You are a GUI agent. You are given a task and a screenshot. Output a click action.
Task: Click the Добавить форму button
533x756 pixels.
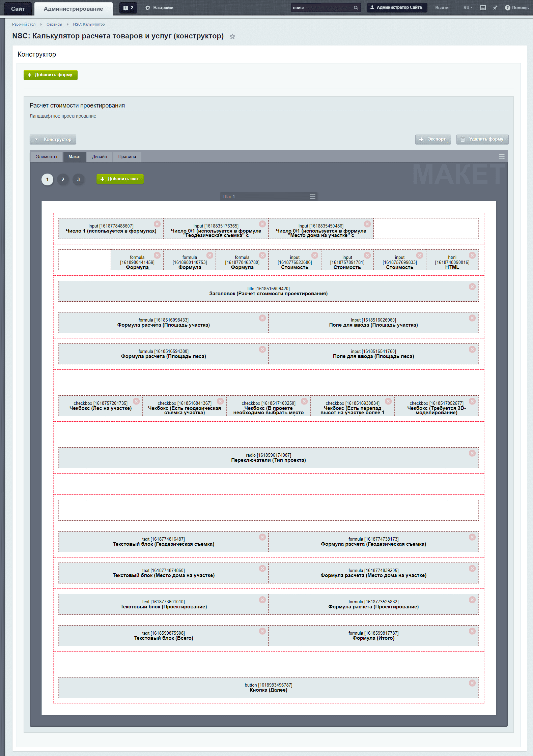click(51, 75)
